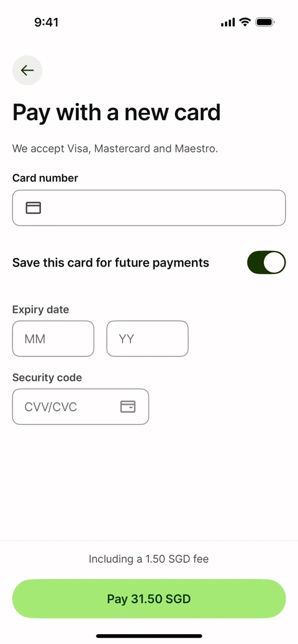This screenshot has height=644, width=298.
Task: Focus the Card number input field
Action: 149,208
